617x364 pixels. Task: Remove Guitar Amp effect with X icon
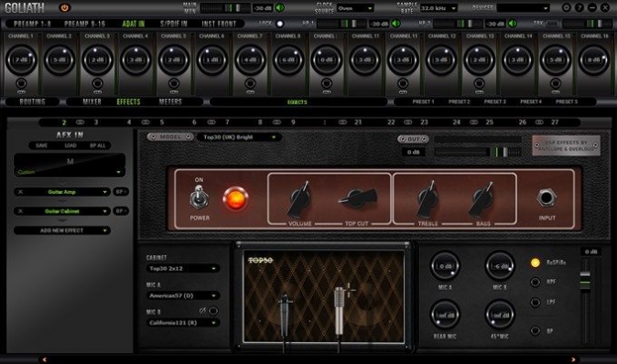[20, 192]
